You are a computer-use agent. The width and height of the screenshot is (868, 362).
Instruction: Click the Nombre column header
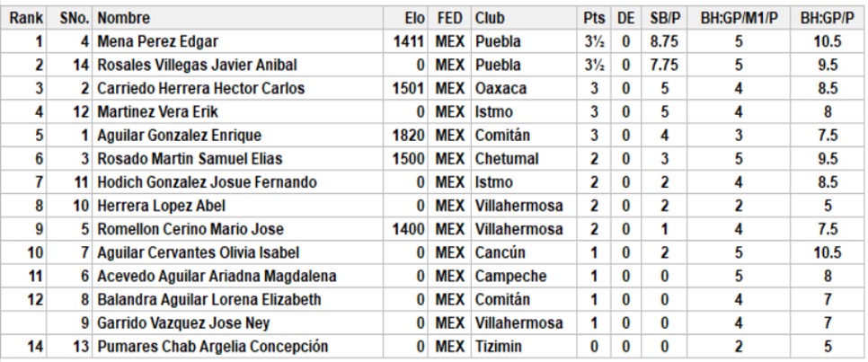point(123,18)
